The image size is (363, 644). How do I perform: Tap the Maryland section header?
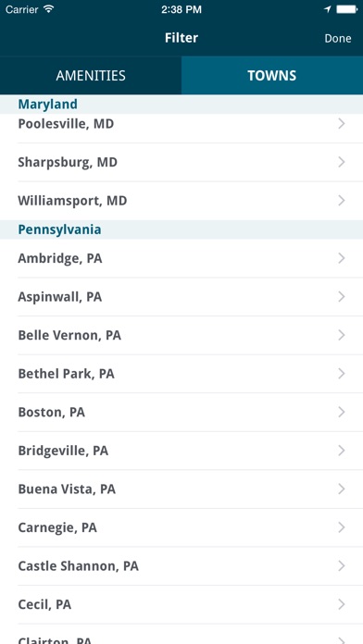(181, 105)
